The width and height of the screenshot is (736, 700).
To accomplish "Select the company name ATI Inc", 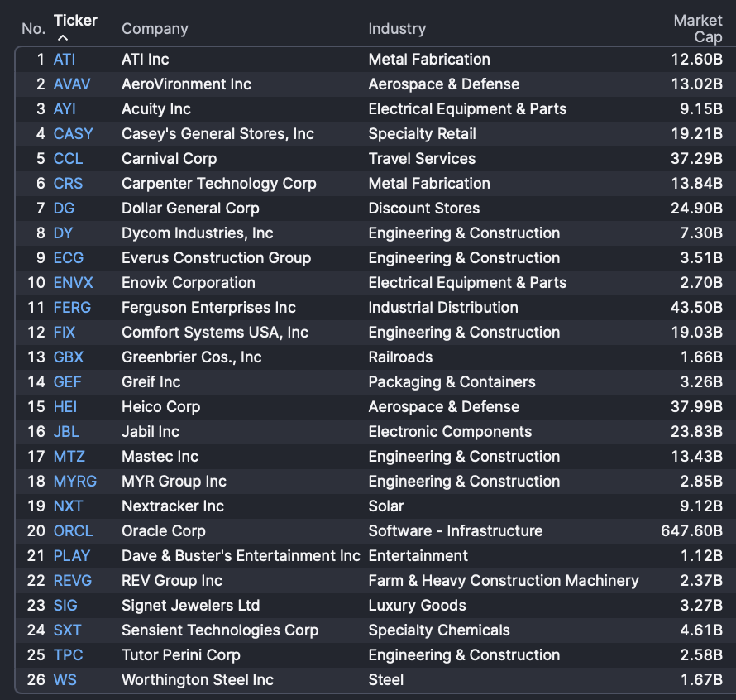I will [145, 60].
